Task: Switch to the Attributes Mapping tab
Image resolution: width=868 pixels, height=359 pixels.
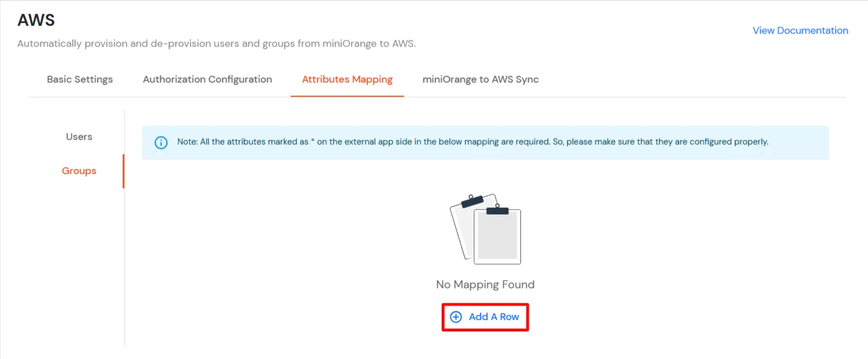Action: [x=347, y=79]
